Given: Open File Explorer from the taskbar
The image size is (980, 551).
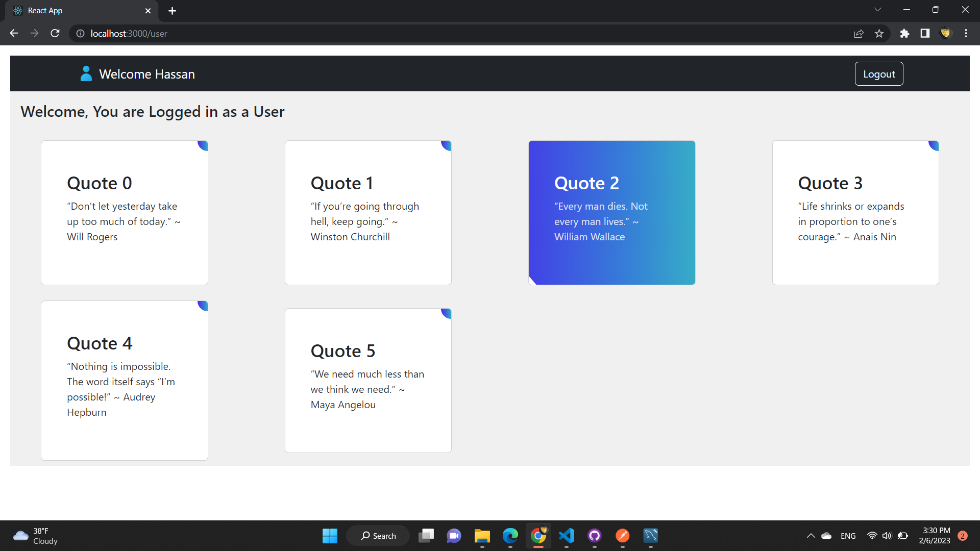Looking at the screenshot, I should pos(482,536).
